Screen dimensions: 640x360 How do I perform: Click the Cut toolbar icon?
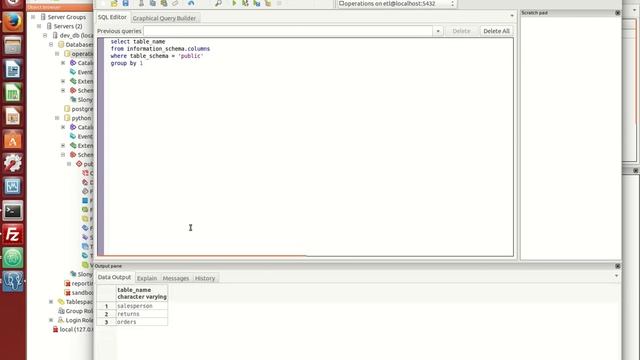(x=141, y=3)
